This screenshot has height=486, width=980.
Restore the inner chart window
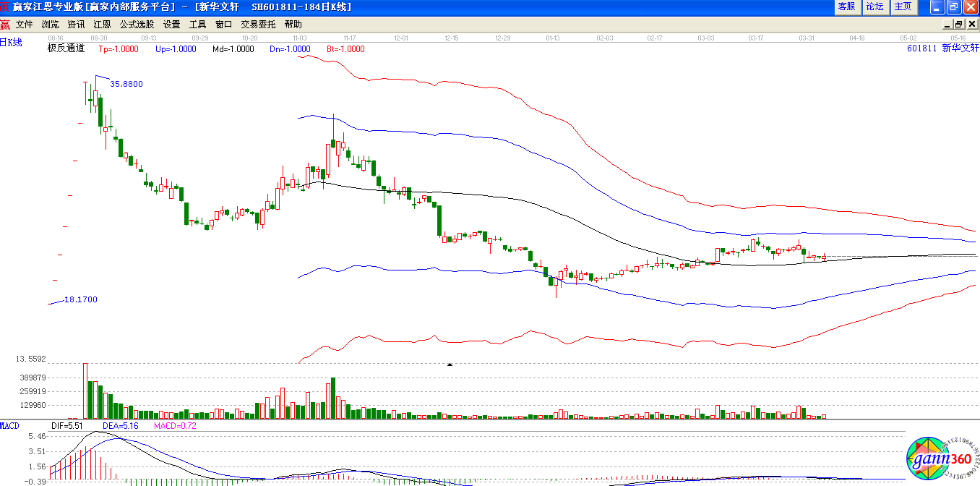[958, 24]
